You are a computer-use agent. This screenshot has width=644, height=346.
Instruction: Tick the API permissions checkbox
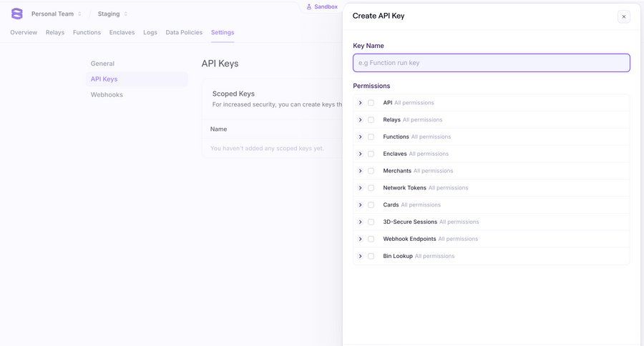pyautogui.click(x=371, y=103)
